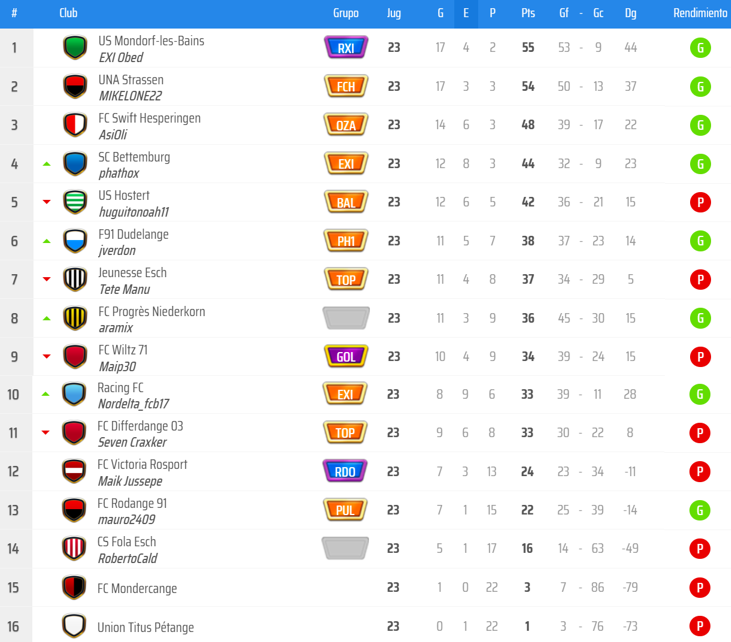Click the US Mondorf-les-Bains green shield crest
Viewport: 731px width, 642px height.
point(75,48)
